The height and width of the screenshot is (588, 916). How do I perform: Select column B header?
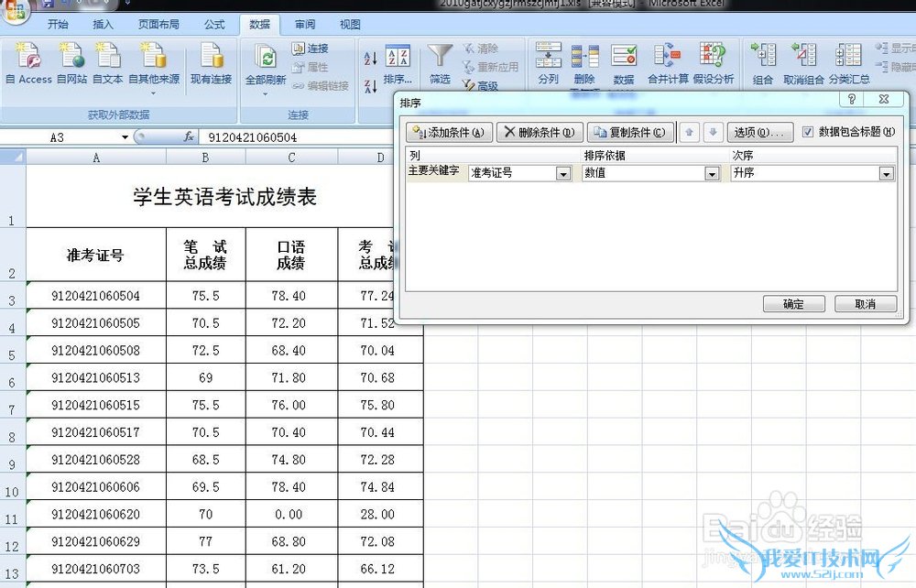coord(205,158)
